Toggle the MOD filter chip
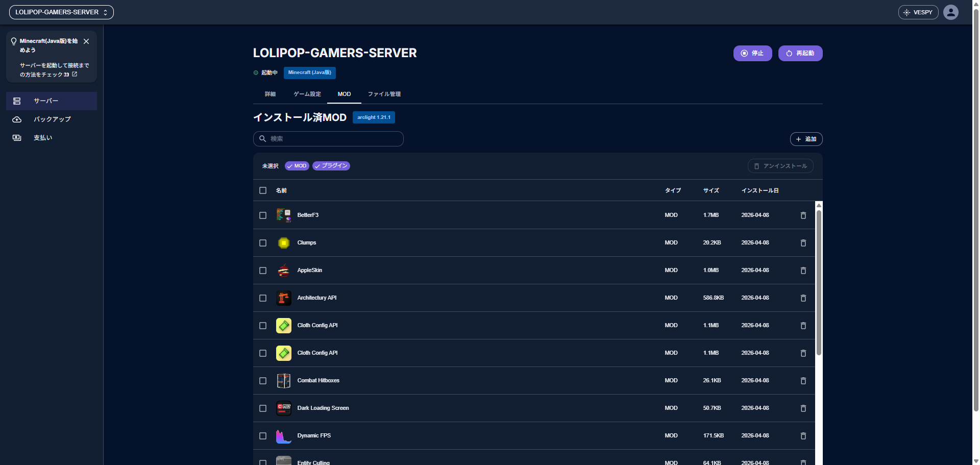 297,166
